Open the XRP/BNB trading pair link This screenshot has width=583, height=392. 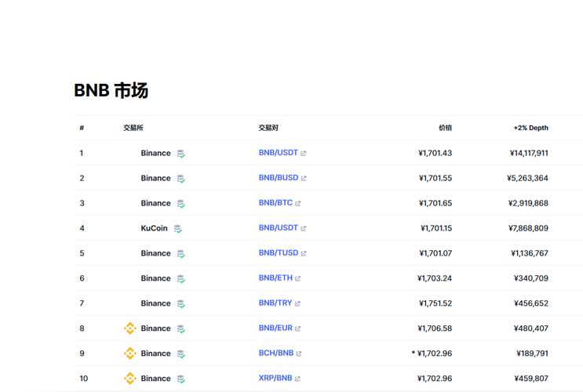click(275, 378)
